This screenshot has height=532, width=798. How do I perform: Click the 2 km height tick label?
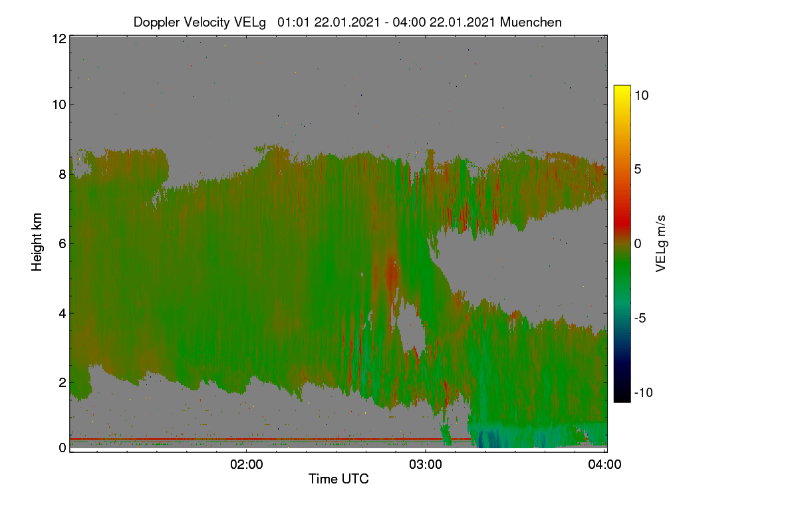coord(62,382)
